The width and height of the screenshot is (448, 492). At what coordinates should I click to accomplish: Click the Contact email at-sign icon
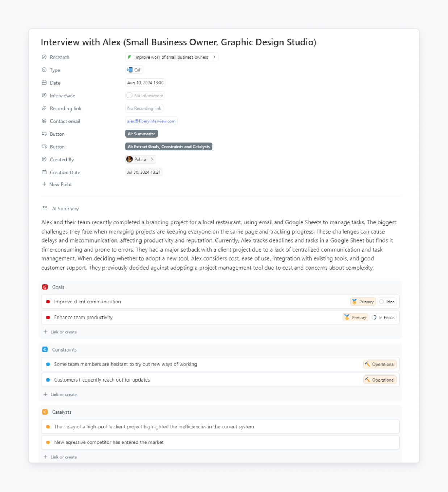pyautogui.click(x=44, y=121)
